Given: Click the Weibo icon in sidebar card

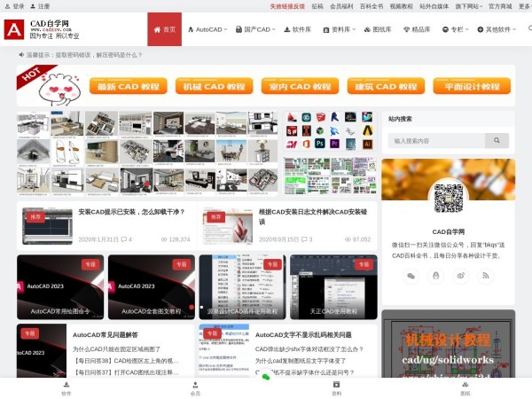Looking at the screenshot, I should [x=460, y=276].
